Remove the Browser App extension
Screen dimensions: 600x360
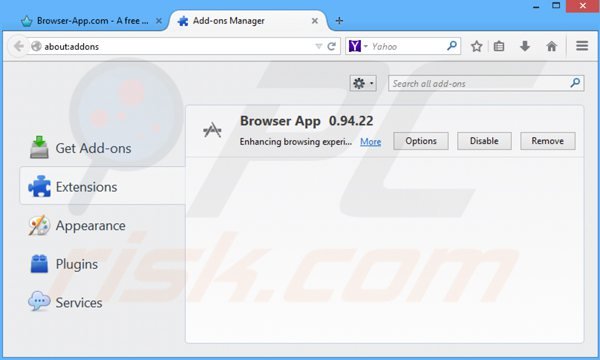547,141
